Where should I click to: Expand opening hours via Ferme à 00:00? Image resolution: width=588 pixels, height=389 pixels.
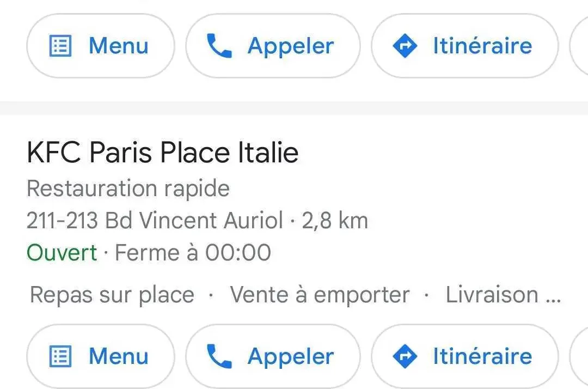point(193,252)
